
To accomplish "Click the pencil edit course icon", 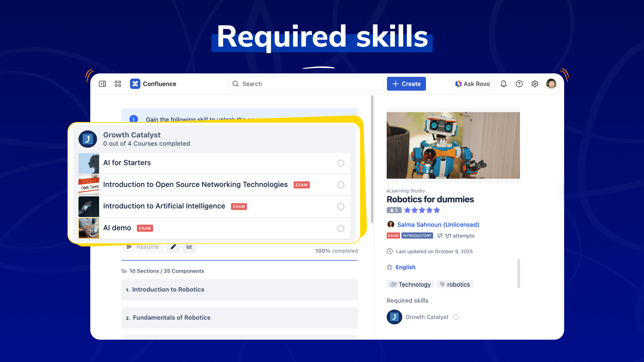I will click(x=173, y=247).
